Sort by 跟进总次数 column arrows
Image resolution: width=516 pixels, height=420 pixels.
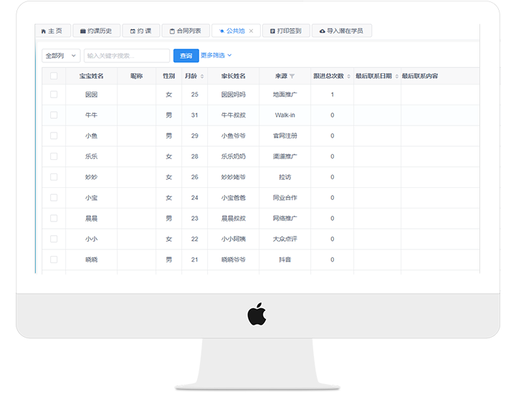click(x=349, y=76)
